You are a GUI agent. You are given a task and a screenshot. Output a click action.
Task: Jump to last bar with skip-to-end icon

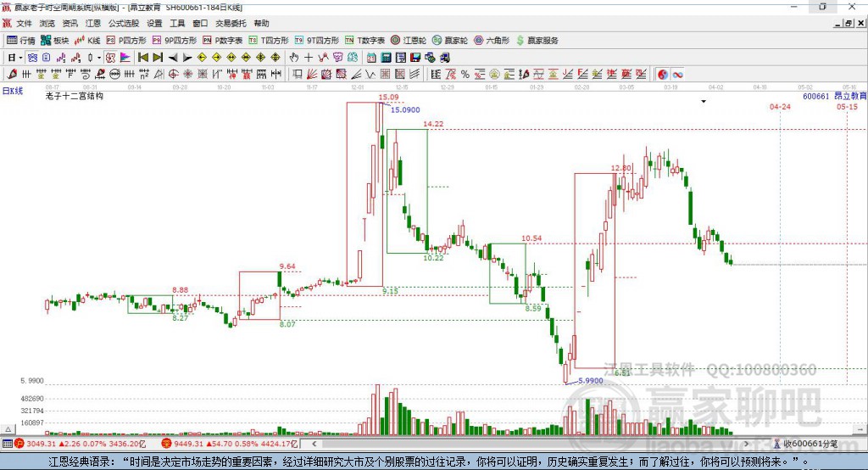click(x=157, y=58)
